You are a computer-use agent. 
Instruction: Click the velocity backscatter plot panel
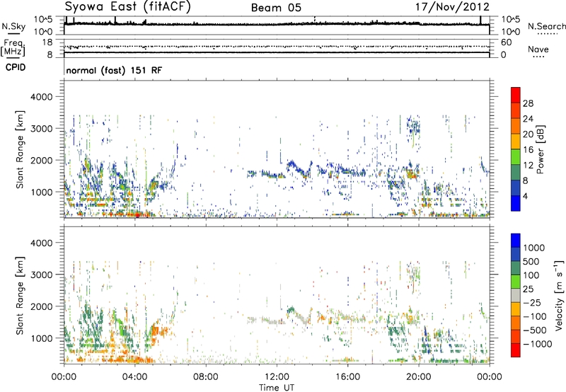point(277,295)
